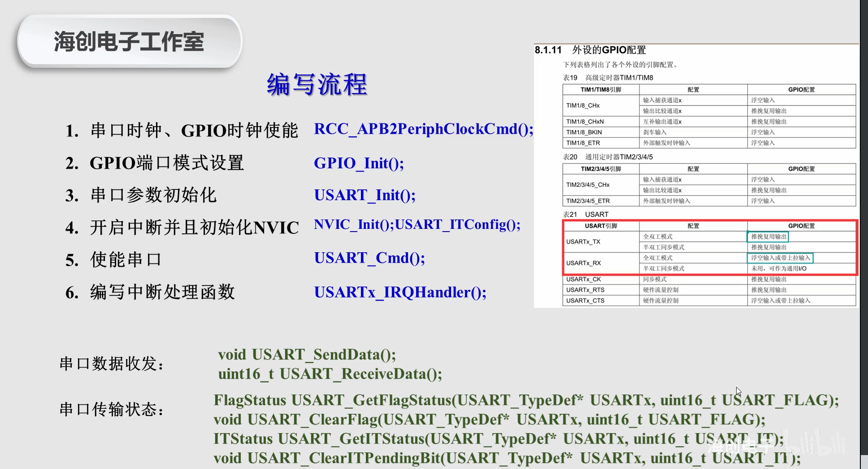Click the NVIC_Init();USART_ITConfig() text

(417, 224)
